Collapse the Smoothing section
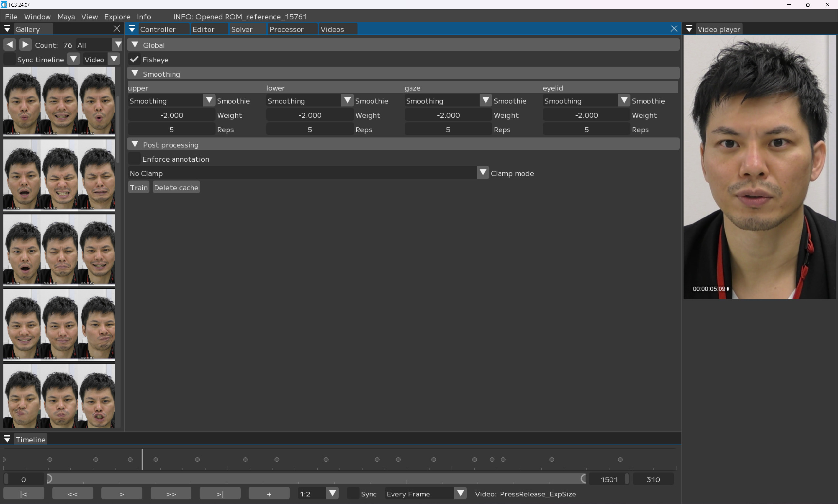This screenshot has width=838, height=504. (x=135, y=74)
